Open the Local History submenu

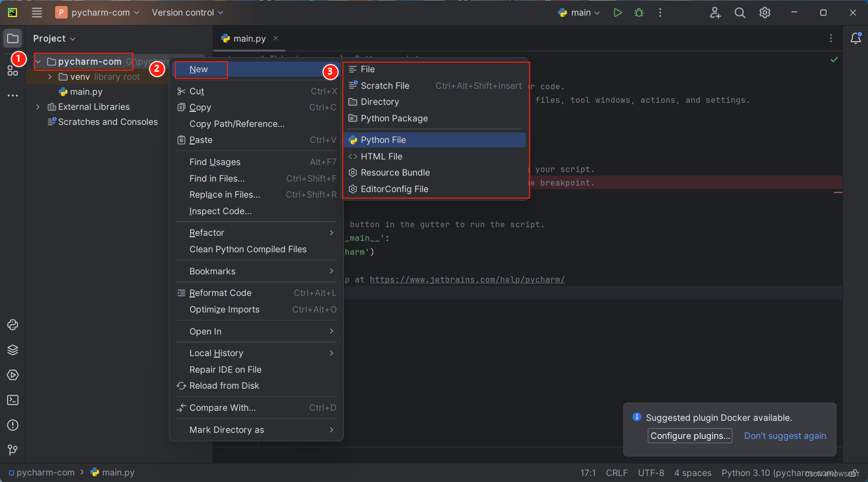click(x=256, y=353)
